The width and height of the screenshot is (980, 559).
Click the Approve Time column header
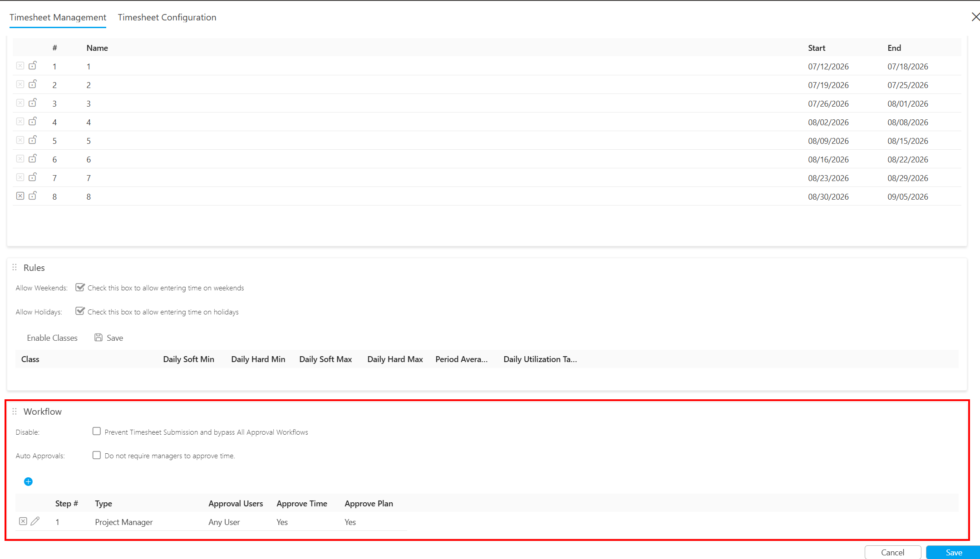coord(302,504)
